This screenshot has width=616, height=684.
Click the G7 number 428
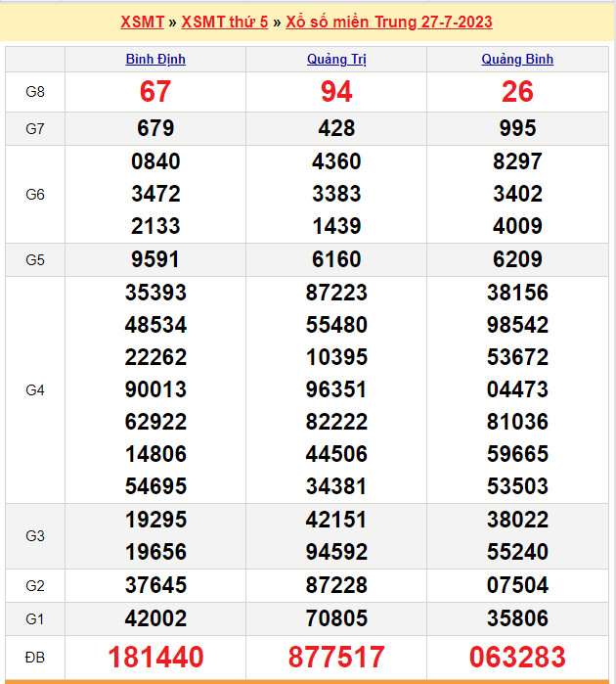(x=336, y=128)
